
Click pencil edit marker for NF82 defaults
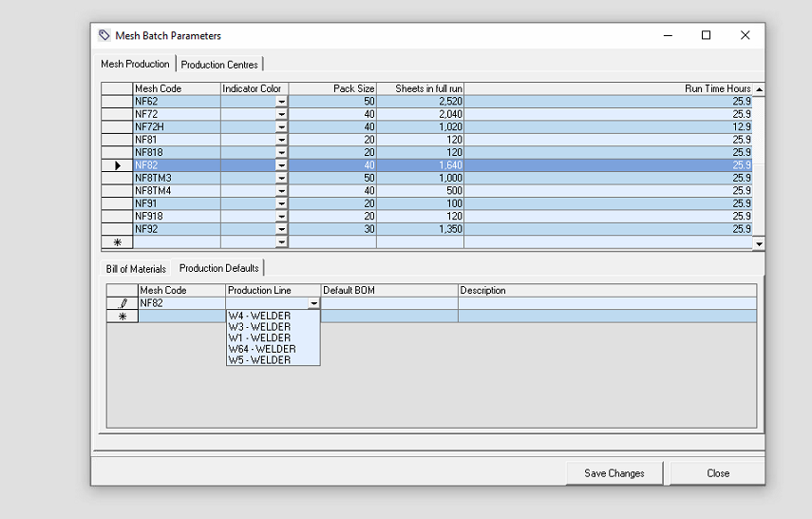[x=123, y=303]
